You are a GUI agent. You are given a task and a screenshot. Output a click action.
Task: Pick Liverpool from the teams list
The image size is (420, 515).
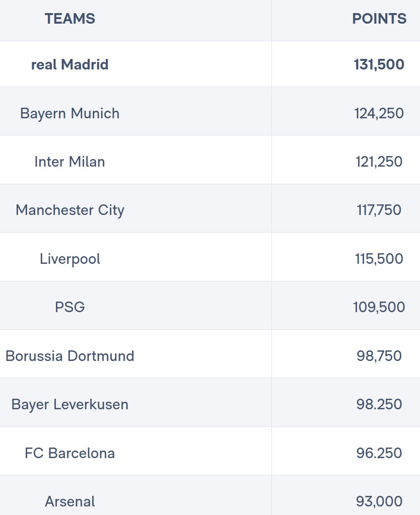point(70,259)
